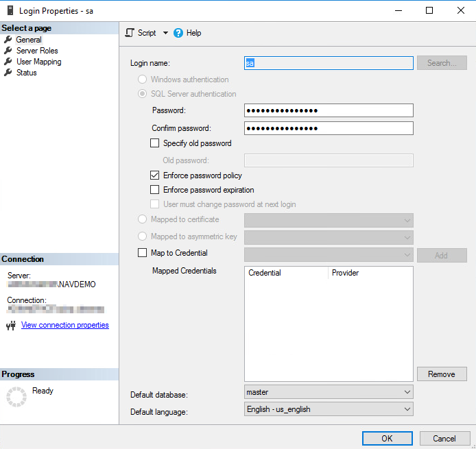476x449 pixels.
Task: Click the wrench icon beside User Mapping
Action: pyautogui.click(x=8, y=62)
